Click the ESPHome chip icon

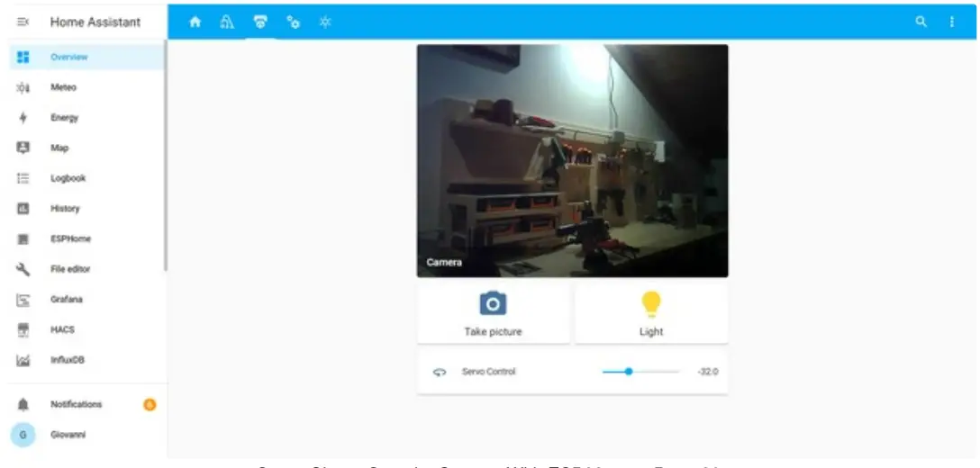click(23, 238)
